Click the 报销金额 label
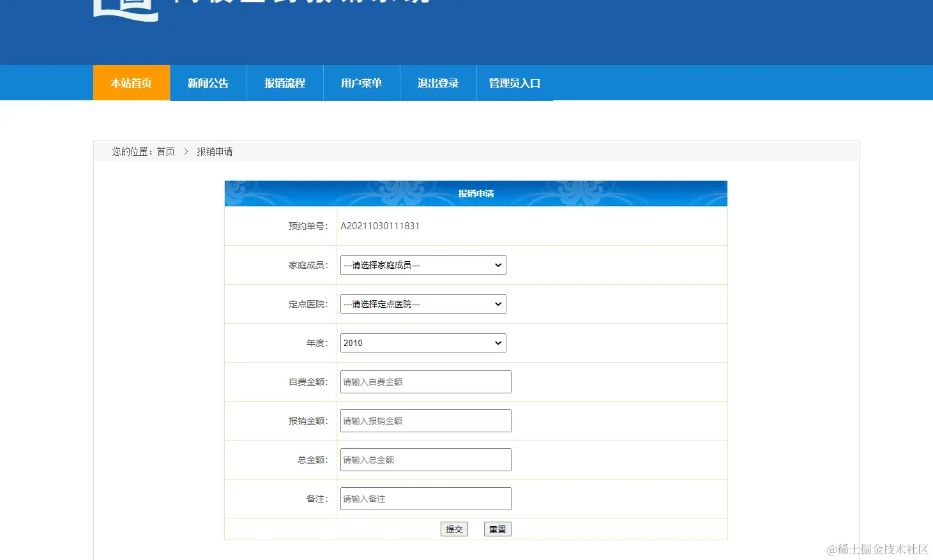The height and width of the screenshot is (560, 933). pos(308,421)
